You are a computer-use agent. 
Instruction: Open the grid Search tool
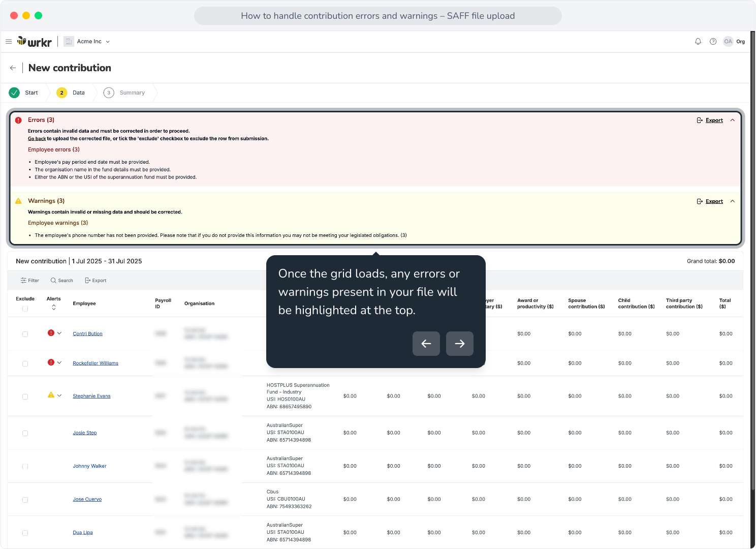[61, 281]
